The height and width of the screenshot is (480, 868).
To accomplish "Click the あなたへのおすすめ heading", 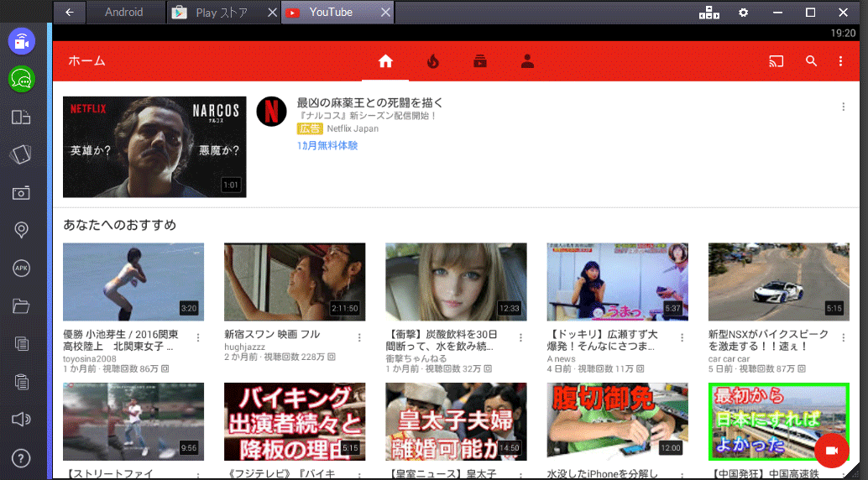I will (x=119, y=225).
